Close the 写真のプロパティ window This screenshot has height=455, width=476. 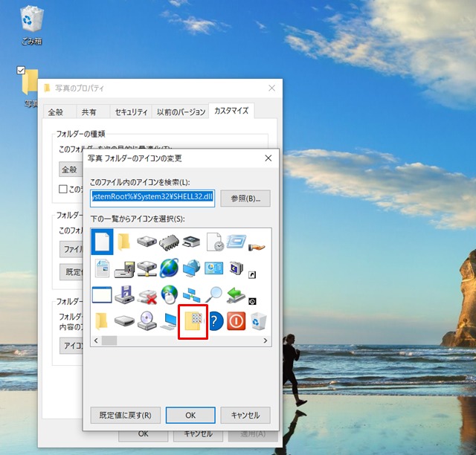click(x=271, y=88)
